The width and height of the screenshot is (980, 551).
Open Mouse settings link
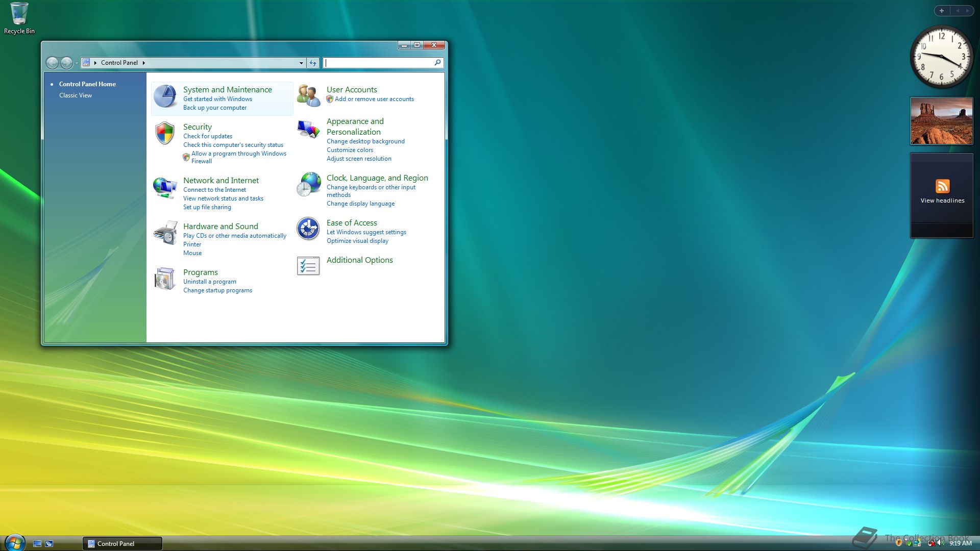[x=192, y=253]
